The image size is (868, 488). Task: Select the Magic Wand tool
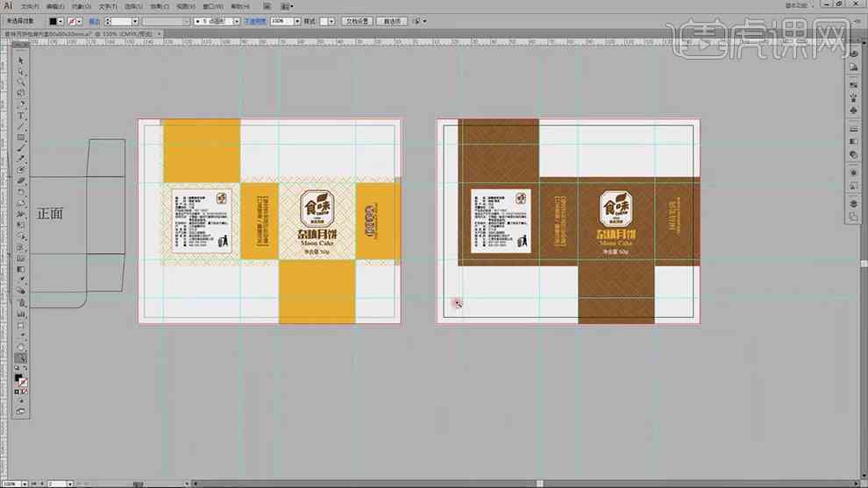(x=21, y=81)
